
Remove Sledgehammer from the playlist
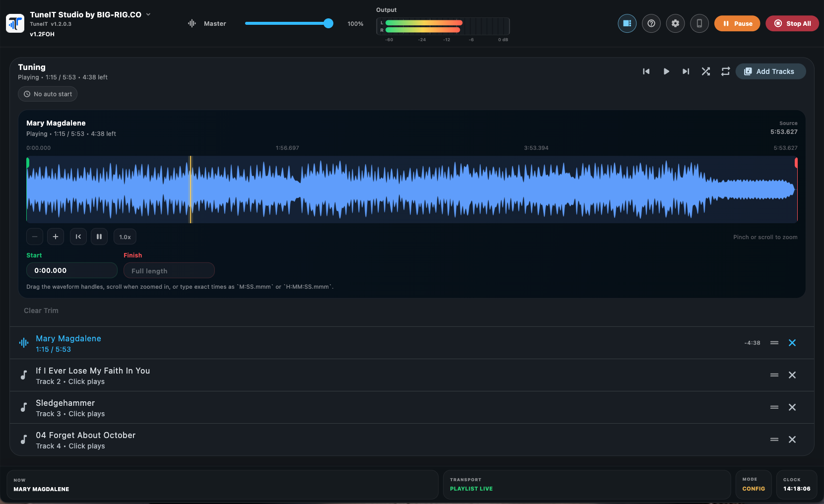(x=792, y=407)
